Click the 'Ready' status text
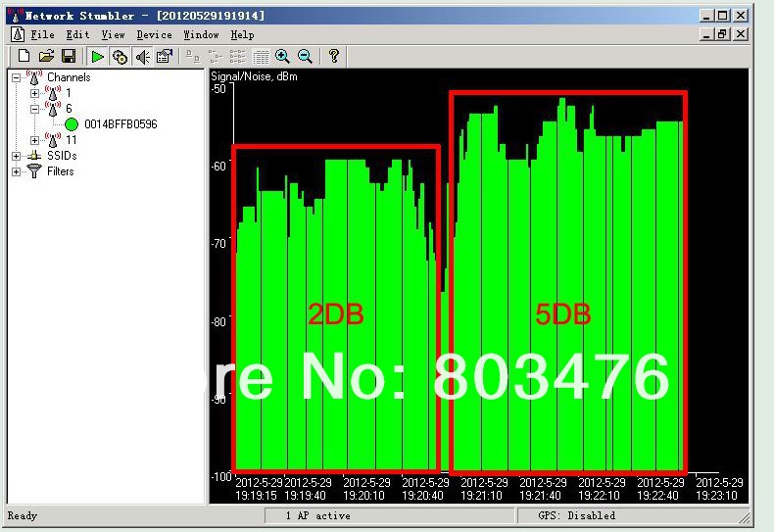Viewport: 774px width, 532px height. pyautogui.click(x=23, y=515)
